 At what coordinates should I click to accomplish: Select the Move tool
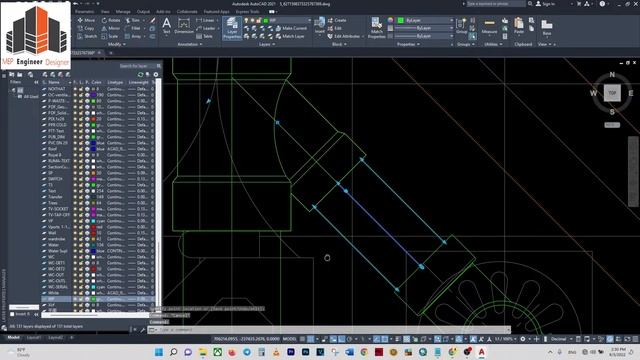point(86,20)
